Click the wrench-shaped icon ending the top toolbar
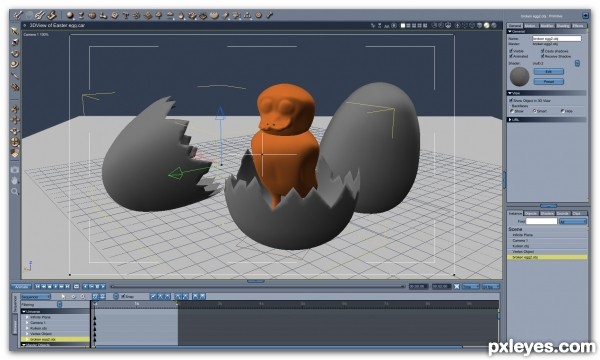600x360 pixels. pyautogui.click(x=270, y=15)
